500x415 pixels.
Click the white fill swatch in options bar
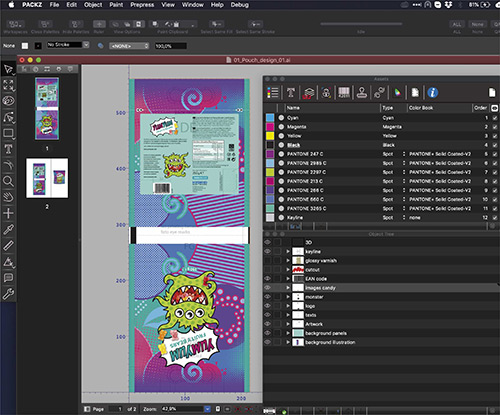pyautogui.click(x=25, y=46)
